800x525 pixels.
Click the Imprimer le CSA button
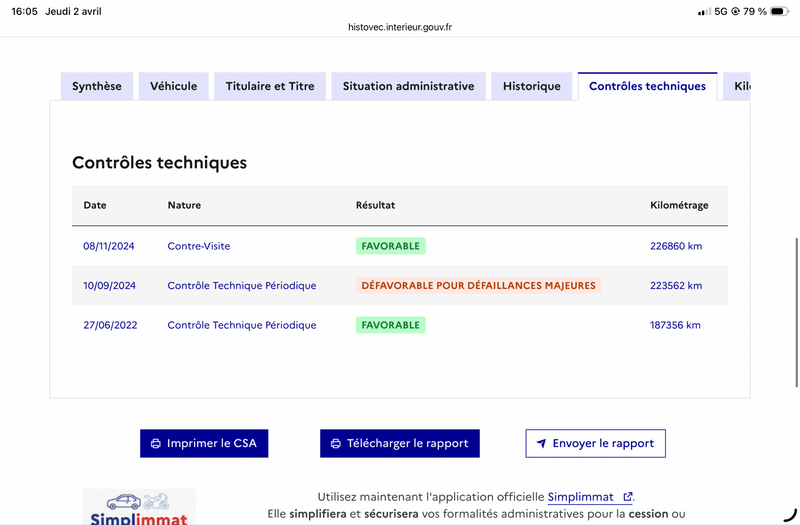204,443
